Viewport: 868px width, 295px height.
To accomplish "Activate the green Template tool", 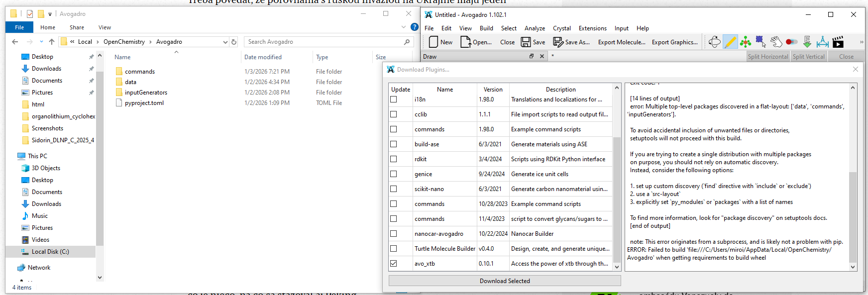I will pyautogui.click(x=746, y=42).
